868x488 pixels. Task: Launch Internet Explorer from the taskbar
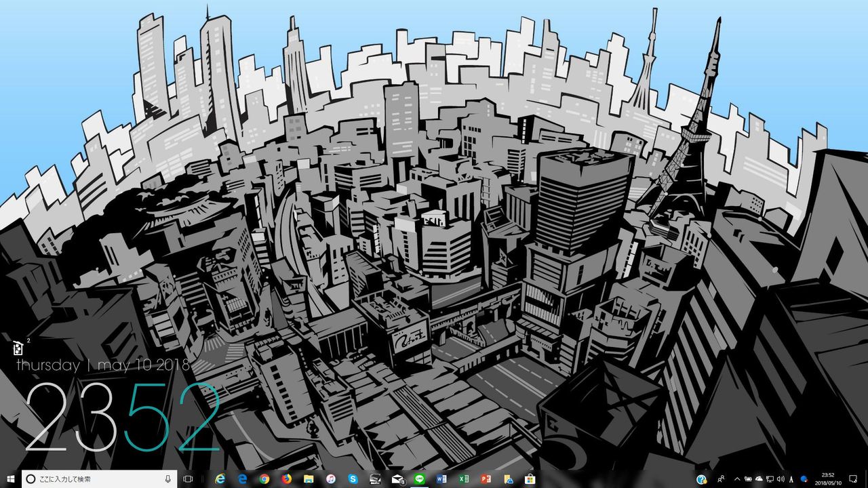(220, 479)
